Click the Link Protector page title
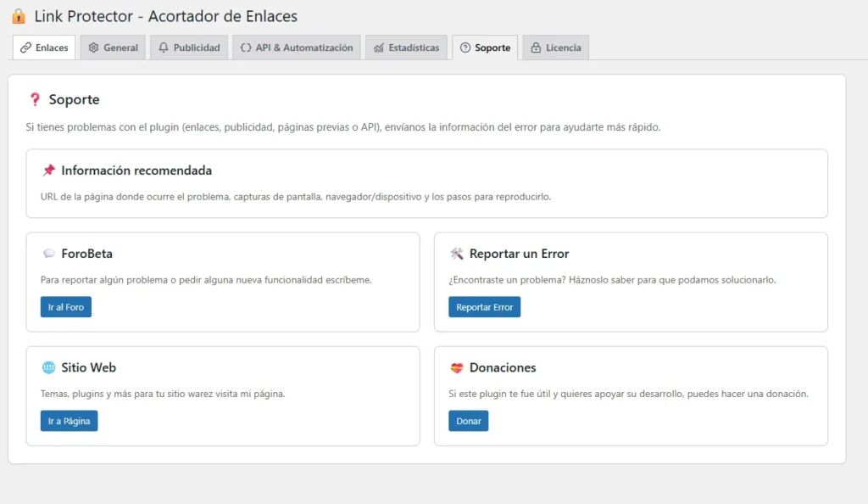The image size is (868, 504). 165,16
